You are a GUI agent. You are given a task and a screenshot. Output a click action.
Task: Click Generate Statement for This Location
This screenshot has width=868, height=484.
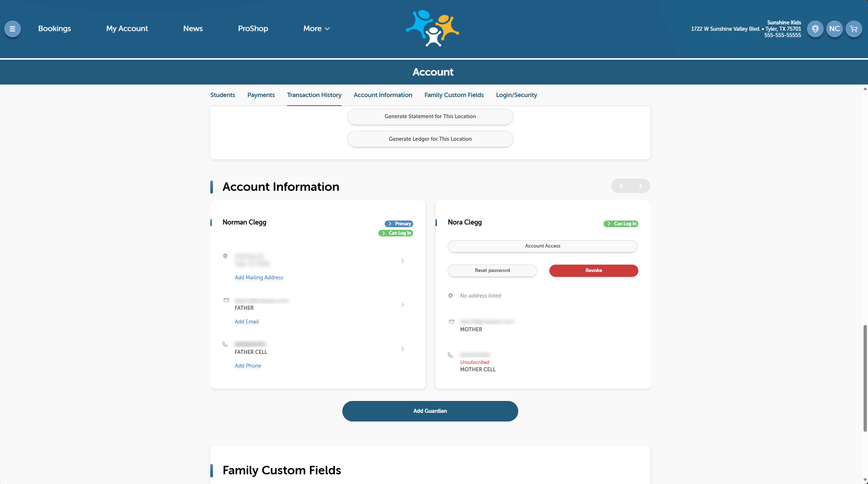(x=430, y=116)
